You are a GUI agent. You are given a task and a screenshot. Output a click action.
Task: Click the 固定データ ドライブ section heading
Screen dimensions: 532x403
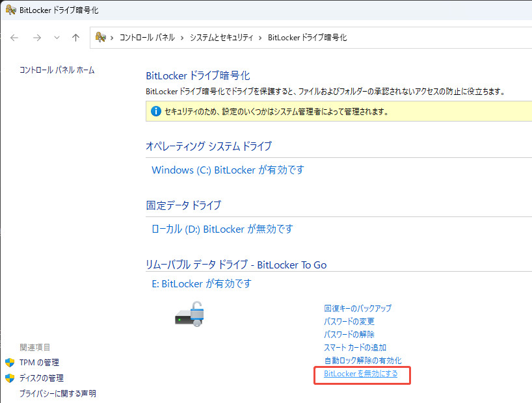[x=183, y=205]
